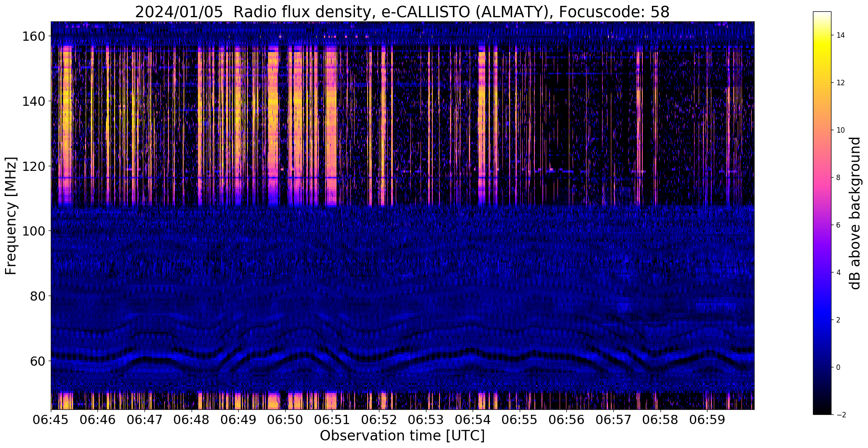Image resolution: width=868 pixels, height=448 pixels.
Task: Click the −2 colorbar tick label
Action: tap(841, 415)
